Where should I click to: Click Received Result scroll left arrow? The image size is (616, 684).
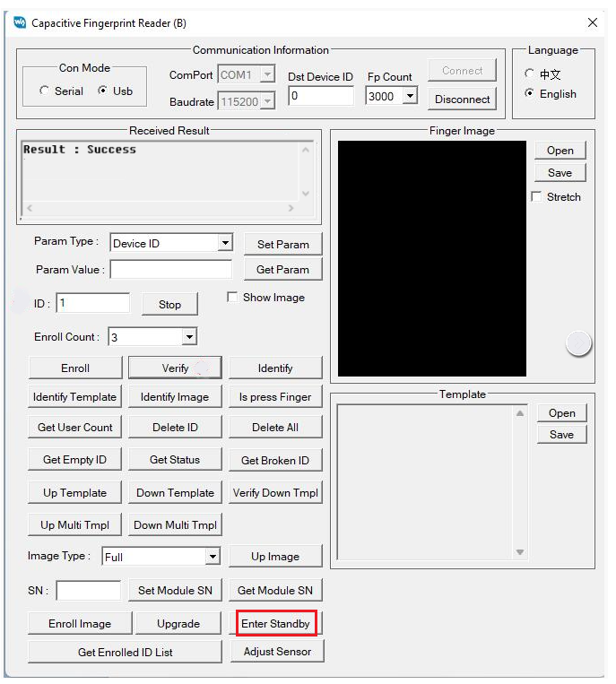tap(30, 208)
